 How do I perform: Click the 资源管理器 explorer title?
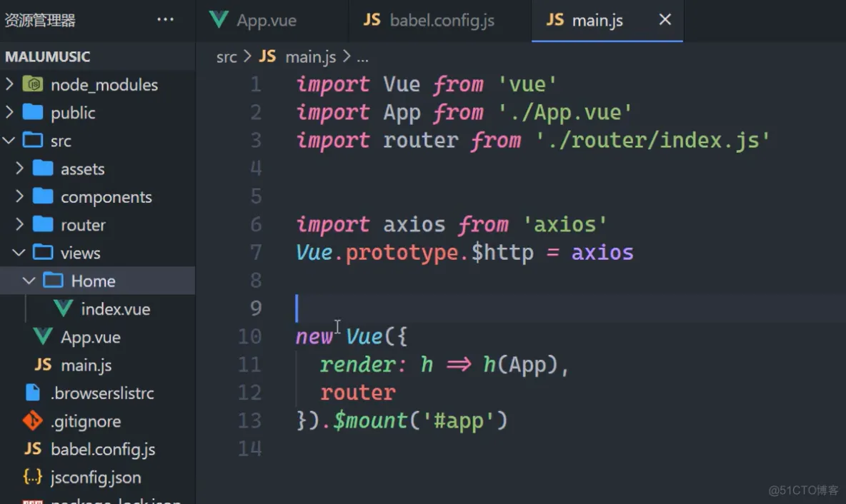40,21
